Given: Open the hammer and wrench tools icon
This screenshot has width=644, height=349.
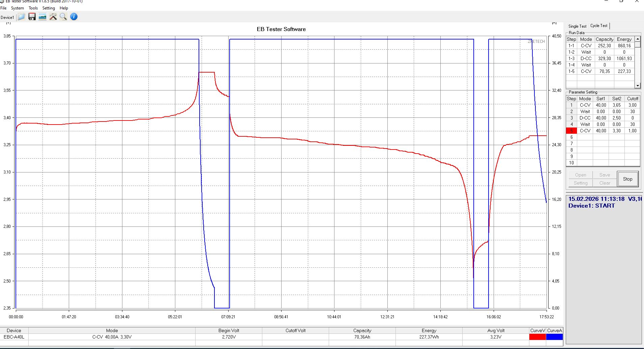Looking at the screenshot, I should tap(53, 17).
